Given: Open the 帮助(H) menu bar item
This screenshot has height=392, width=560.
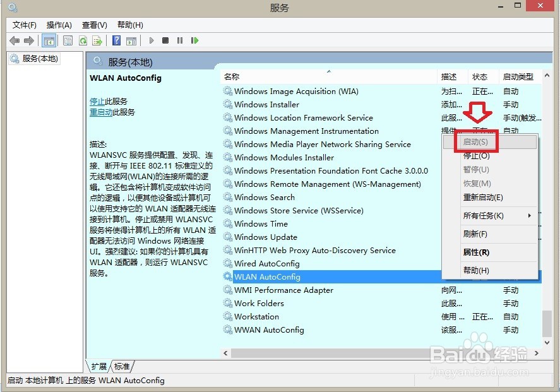Looking at the screenshot, I should [x=130, y=25].
